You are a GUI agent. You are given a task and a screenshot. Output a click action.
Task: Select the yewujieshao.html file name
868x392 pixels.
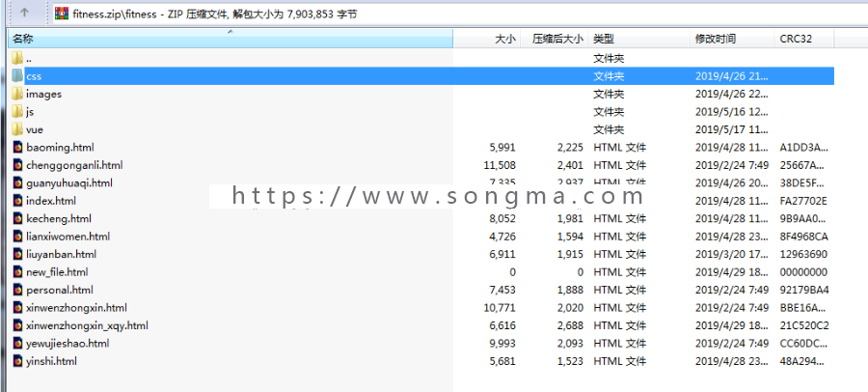(67, 343)
